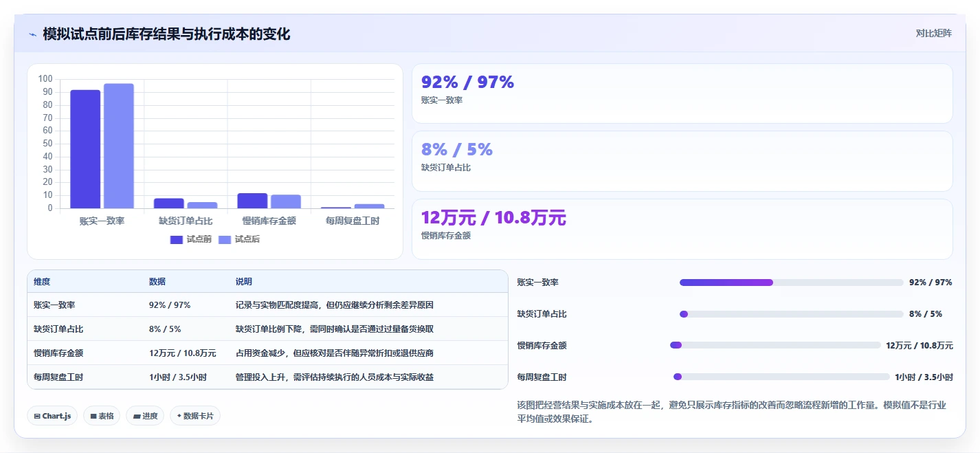Click the 账实一致率 label in progress list
The width and height of the screenshot is (980, 453).
click(538, 283)
